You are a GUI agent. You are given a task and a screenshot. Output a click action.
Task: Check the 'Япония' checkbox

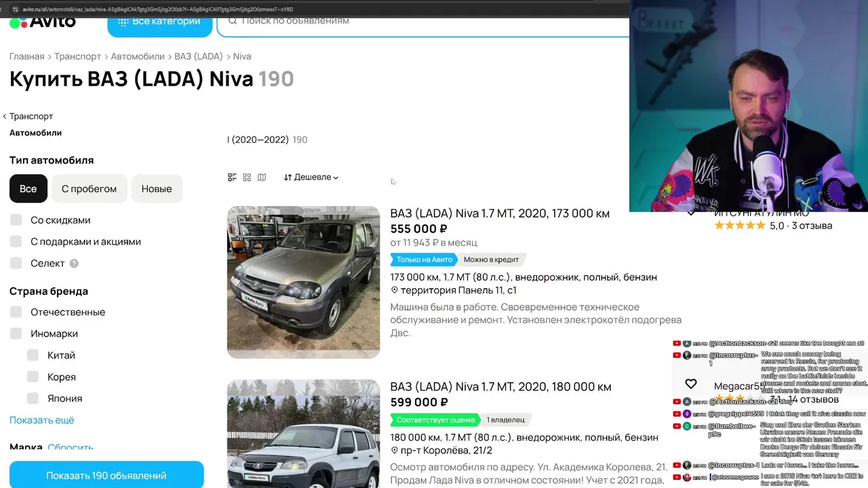33,399
